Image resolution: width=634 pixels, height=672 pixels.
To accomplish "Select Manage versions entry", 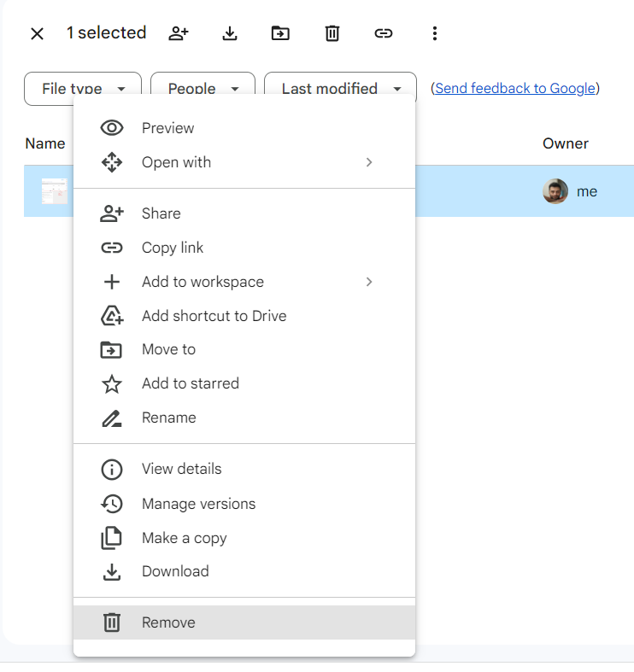I will coord(244,504).
